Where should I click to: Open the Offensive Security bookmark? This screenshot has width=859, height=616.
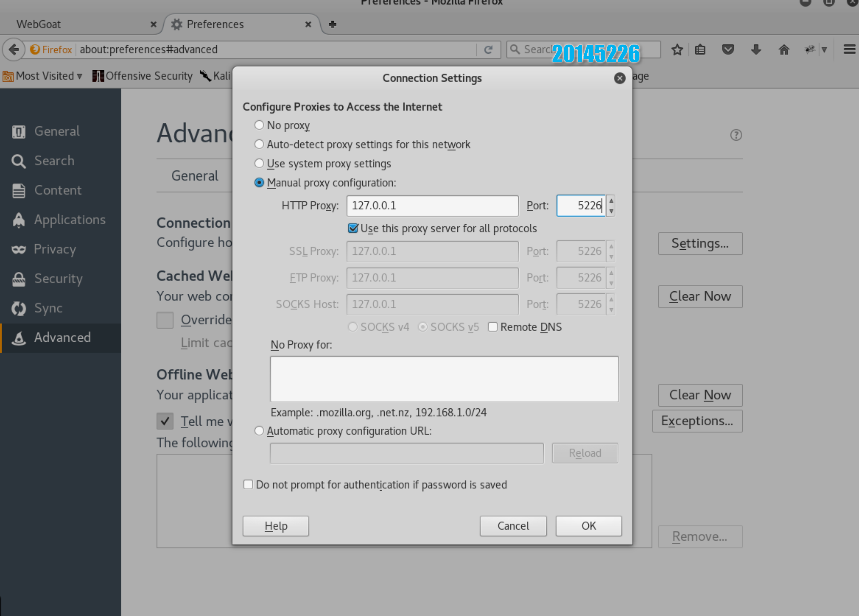(x=142, y=76)
